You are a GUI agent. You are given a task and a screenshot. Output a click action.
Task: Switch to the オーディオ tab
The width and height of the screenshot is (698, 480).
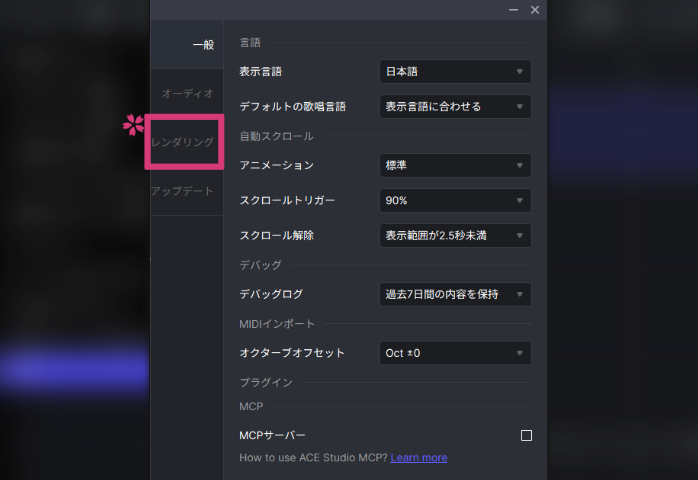click(x=187, y=93)
